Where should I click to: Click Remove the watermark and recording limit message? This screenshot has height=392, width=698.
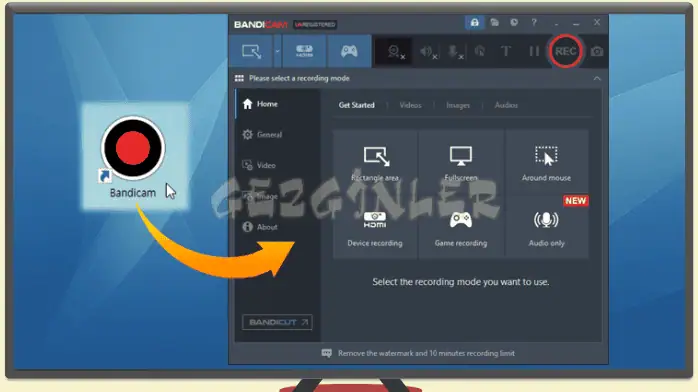[426, 353]
